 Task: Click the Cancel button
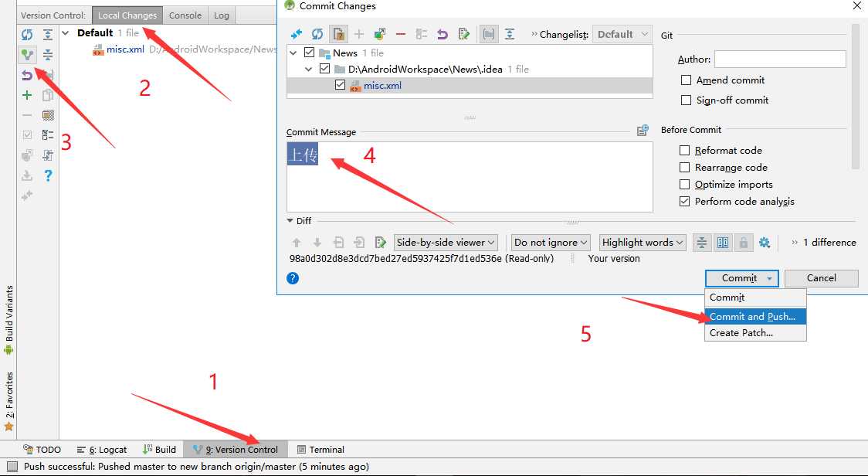point(821,278)
